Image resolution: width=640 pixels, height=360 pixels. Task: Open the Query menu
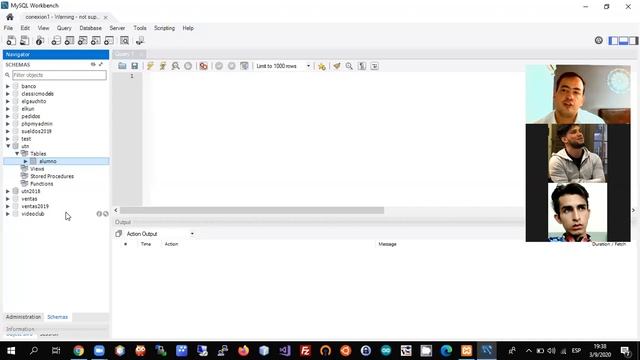coord(64,28)
